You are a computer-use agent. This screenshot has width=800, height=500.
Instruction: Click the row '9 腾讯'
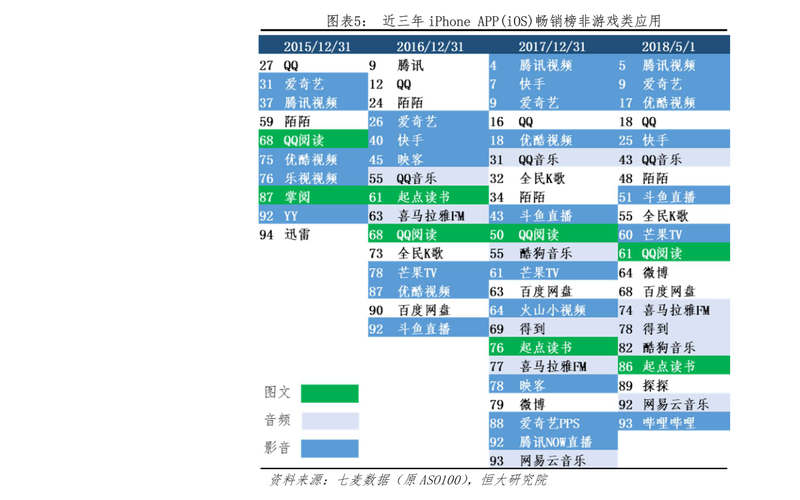[x=429, y=65]
